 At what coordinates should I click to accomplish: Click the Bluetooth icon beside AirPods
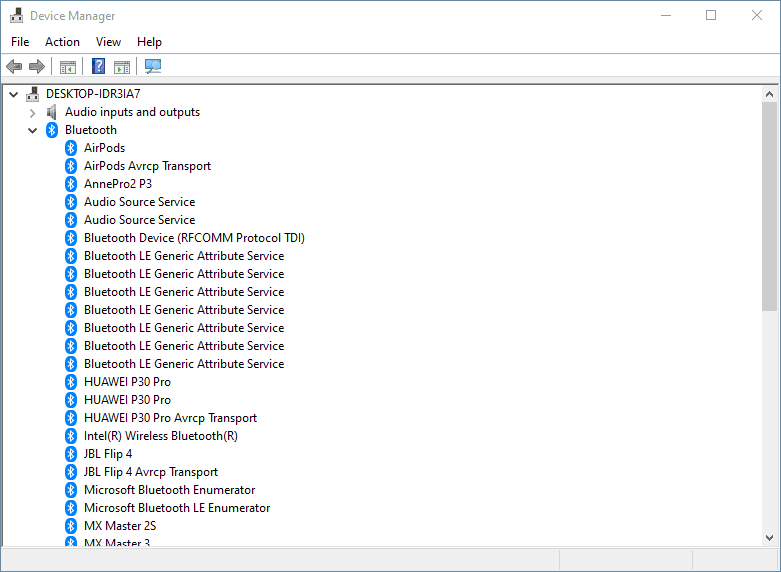71,147
